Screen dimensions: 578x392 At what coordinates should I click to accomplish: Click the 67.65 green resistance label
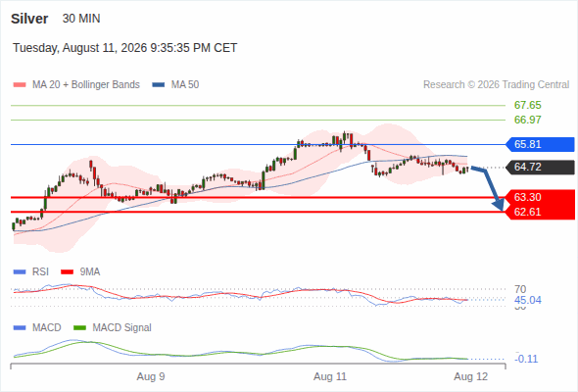[527, 105]
